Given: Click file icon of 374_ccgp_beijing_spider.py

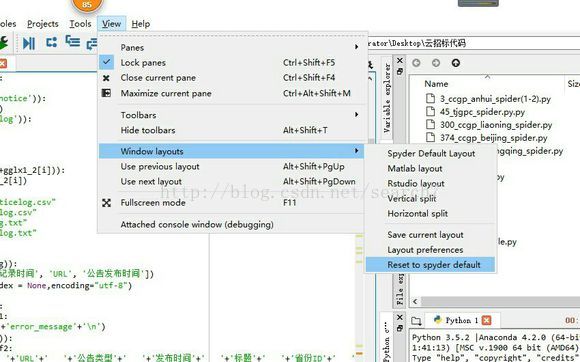Looking at the screenshot, I should (430, 137).
